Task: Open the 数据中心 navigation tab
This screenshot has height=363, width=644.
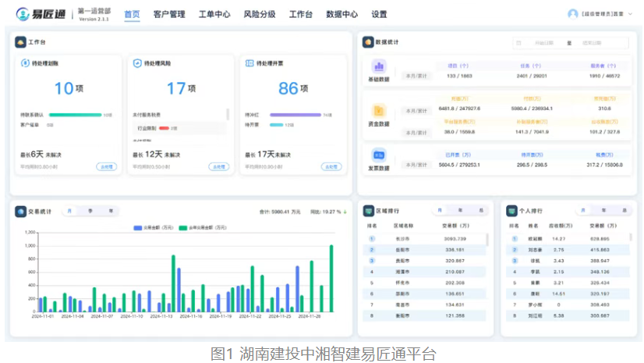Action: click(341, 14)
